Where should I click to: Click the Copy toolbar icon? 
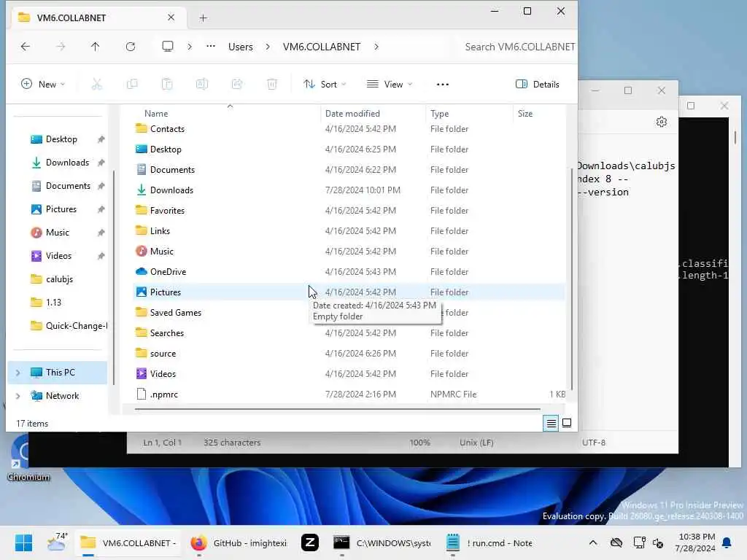pos(132,85)
